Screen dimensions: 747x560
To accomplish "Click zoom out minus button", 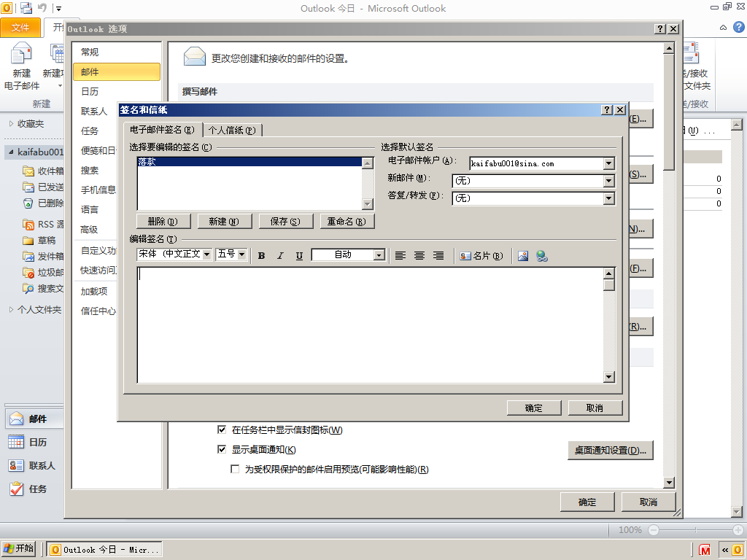I will point(654,530).
